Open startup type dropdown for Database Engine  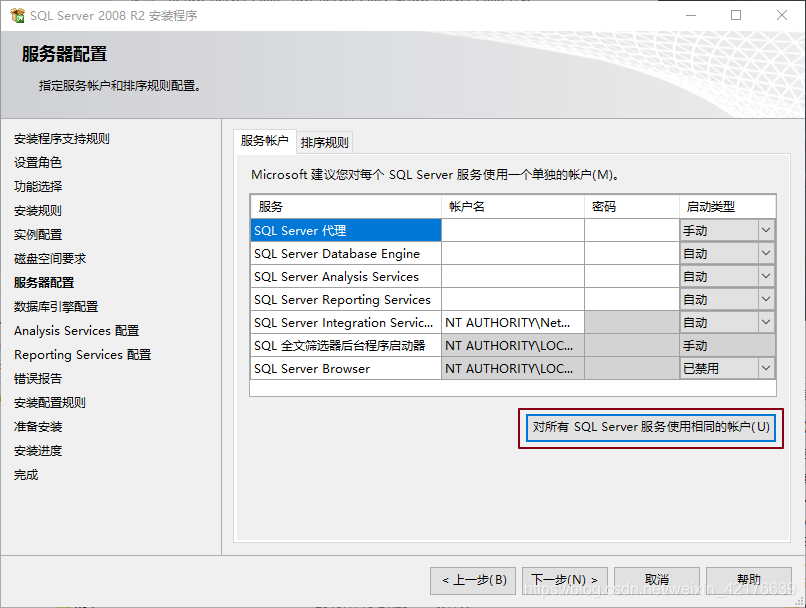[766, 253]
